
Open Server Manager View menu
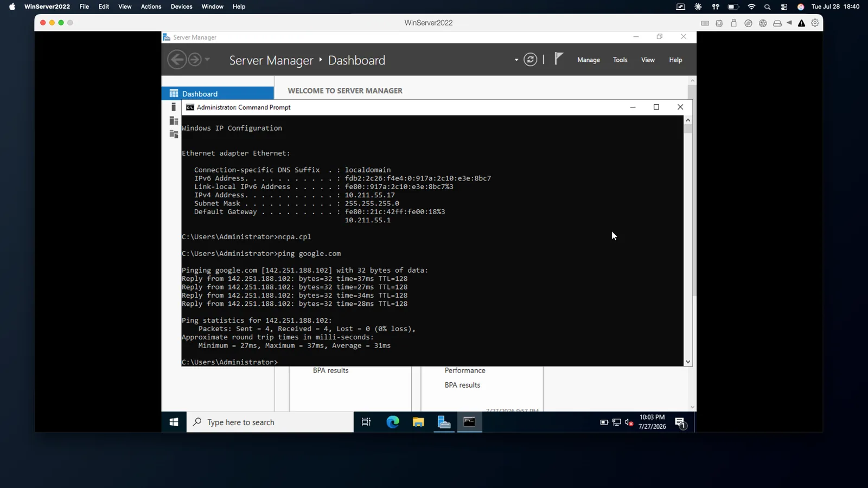click(648, 60)
